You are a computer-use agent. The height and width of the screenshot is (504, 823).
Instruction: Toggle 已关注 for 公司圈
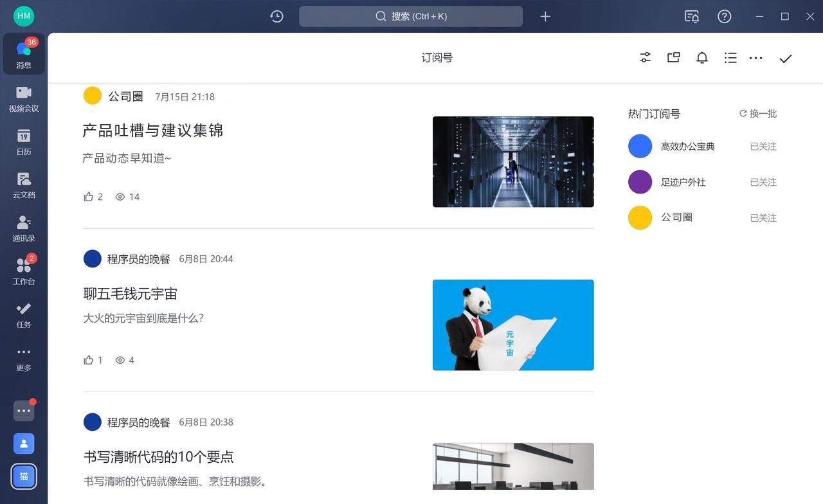763,218
